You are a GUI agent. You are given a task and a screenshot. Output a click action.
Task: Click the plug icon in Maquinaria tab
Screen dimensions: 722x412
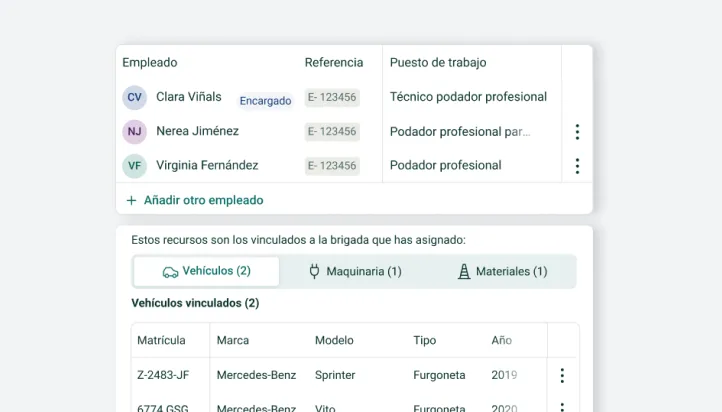(314, 272)
